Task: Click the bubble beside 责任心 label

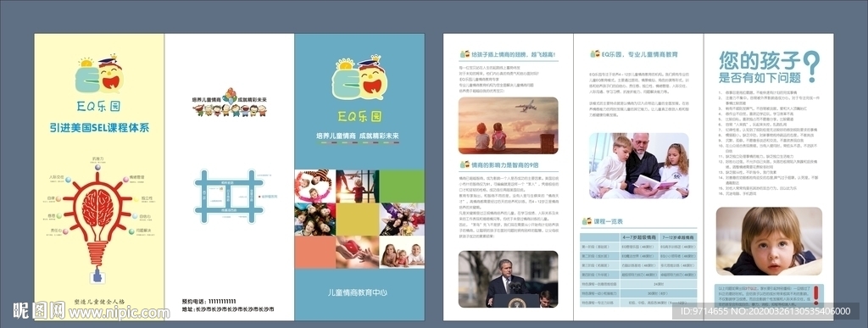Action: click(x=66, y=231)
